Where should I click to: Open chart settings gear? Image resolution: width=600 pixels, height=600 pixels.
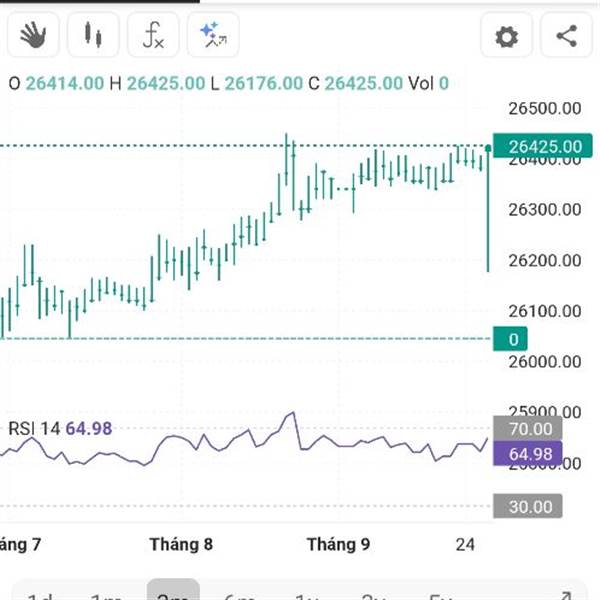pyautogui.click(x=507, y=38)
